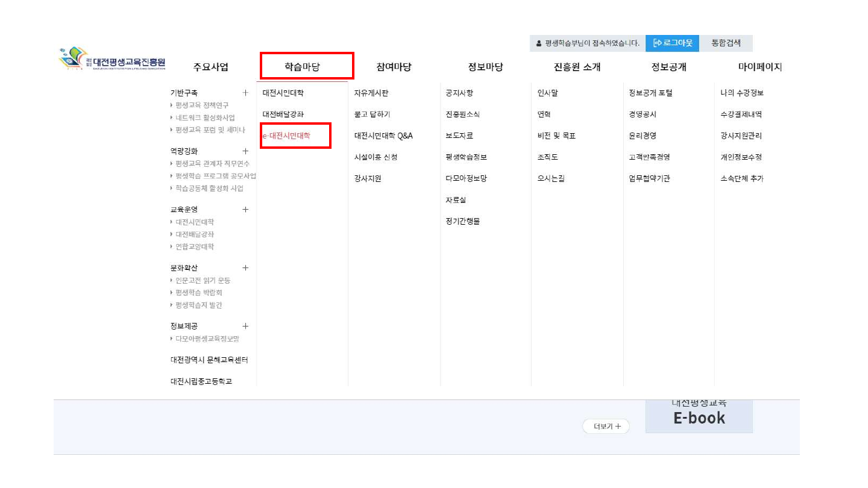Expand the 기반구축 plus icon
This screenshot has width=868, height=488.
tap(245, 93)
